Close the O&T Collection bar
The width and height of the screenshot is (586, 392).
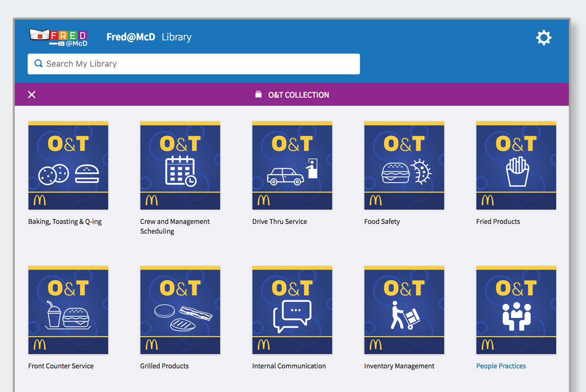32,94
